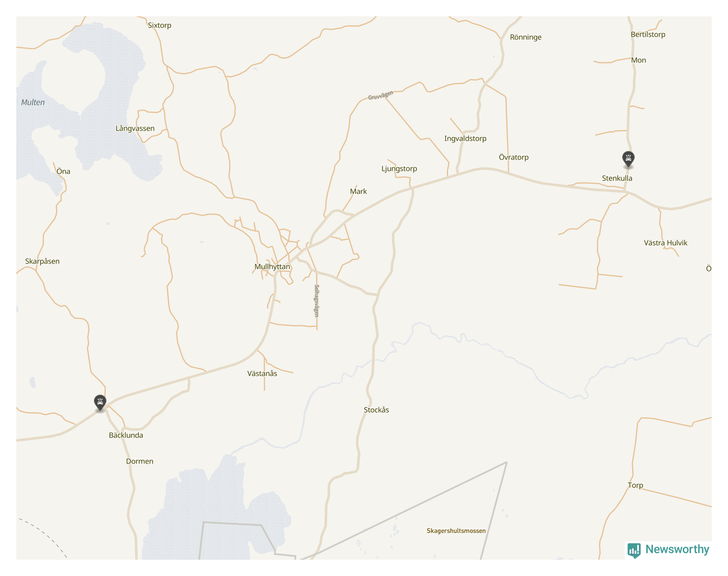Click the Övratorp place label
This screenshot has width=728, height=576.
(x=513, y=157)
